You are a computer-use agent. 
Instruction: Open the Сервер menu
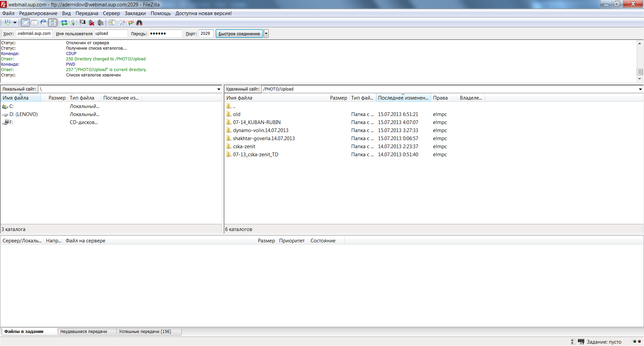111,13
